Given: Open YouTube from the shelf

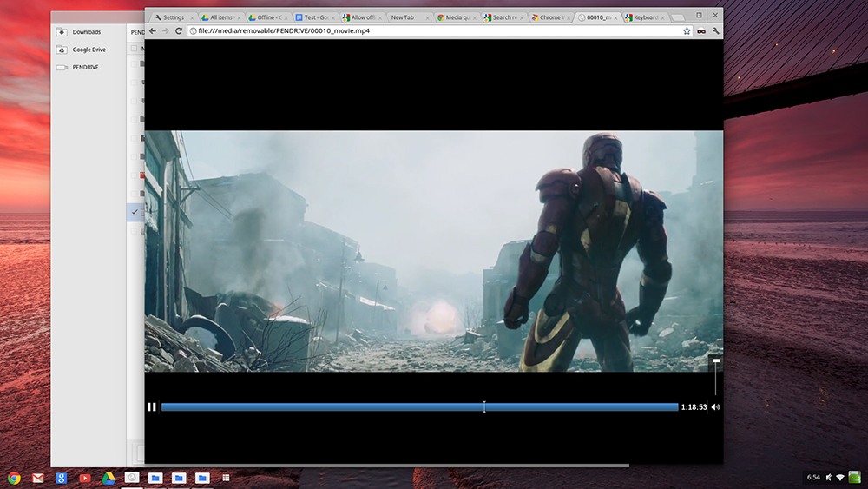Looking at the screenshot, I should [x=85, y=478].
